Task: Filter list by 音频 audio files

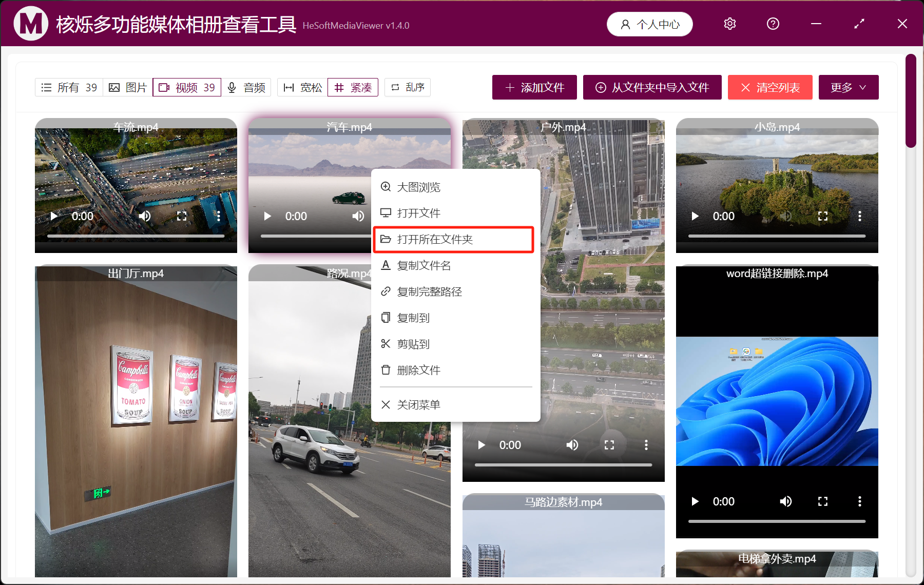Action: [247, 87]
